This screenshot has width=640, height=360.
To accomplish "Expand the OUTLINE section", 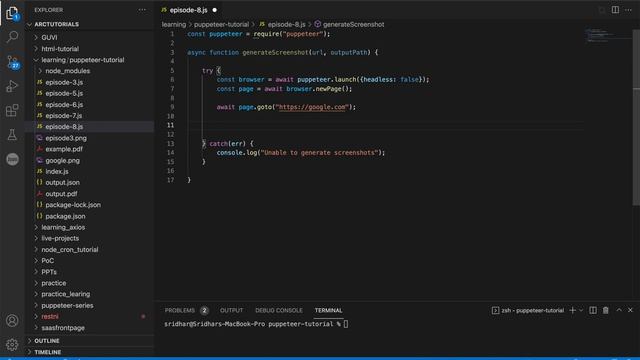I will [47, 341].
